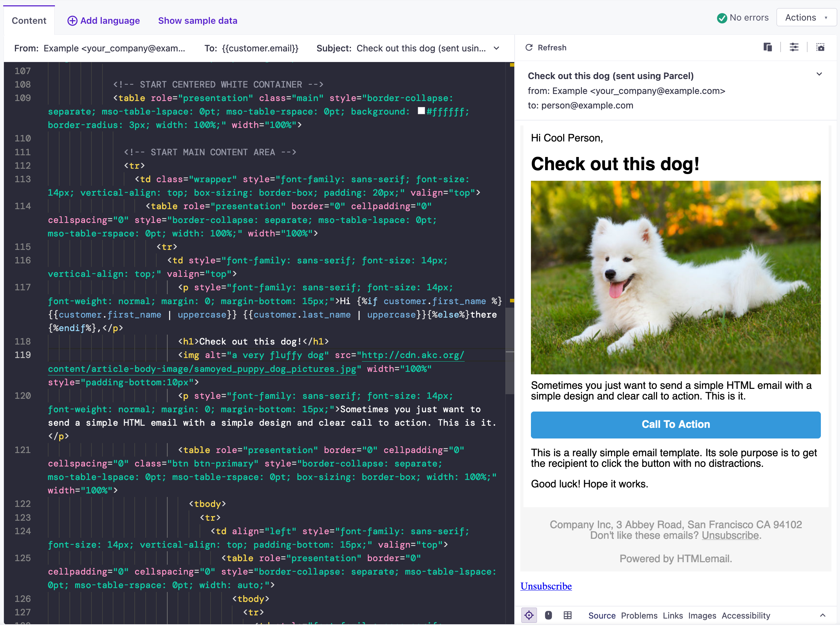Click the No errors status indicator
840x626 pixels.
coord(742,18)
